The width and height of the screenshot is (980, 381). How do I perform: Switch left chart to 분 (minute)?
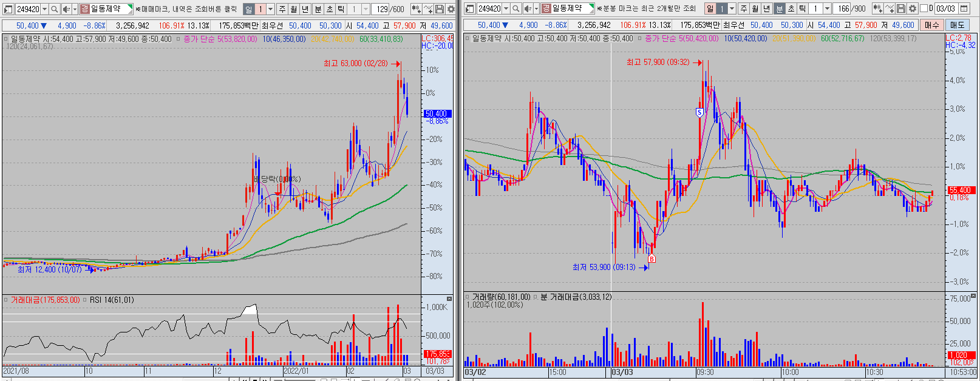click(318, 9)
